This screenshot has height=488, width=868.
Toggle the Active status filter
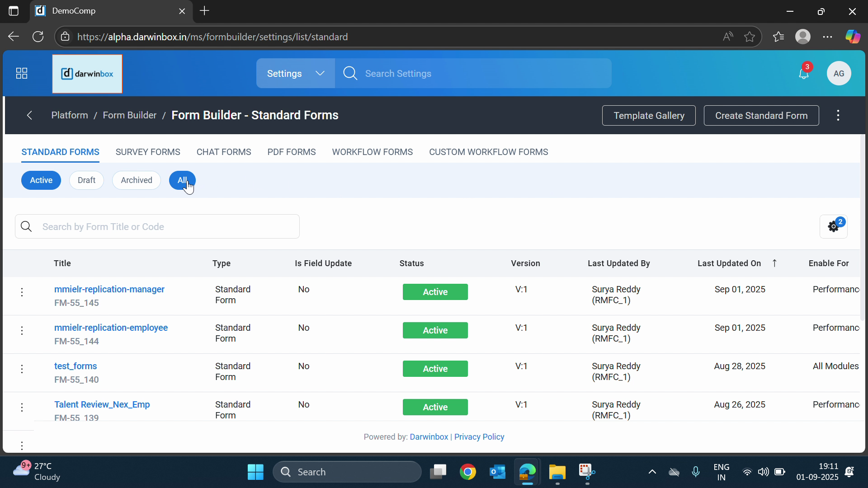[41, 180]
